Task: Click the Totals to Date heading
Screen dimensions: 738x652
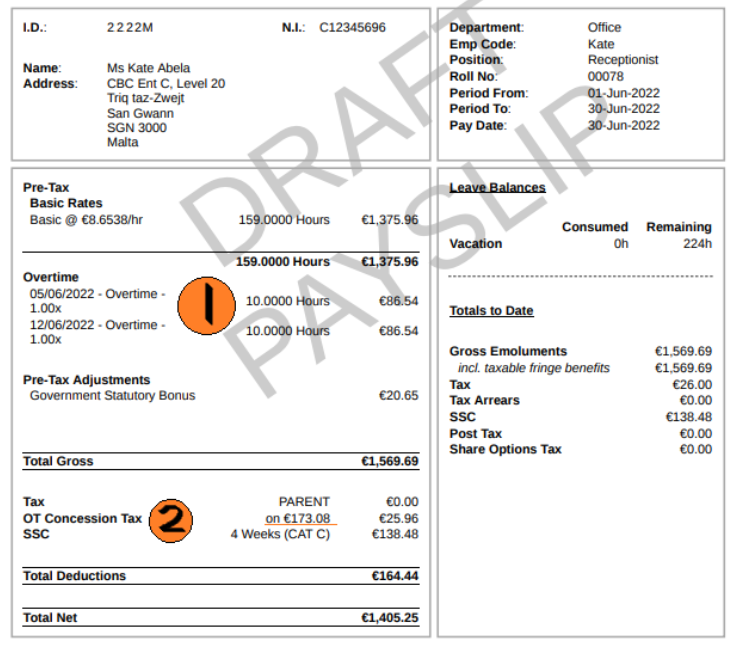Action: pos(491,311)
